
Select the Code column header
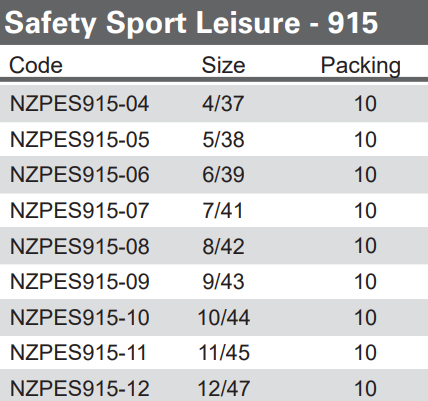tap(36, 65)
